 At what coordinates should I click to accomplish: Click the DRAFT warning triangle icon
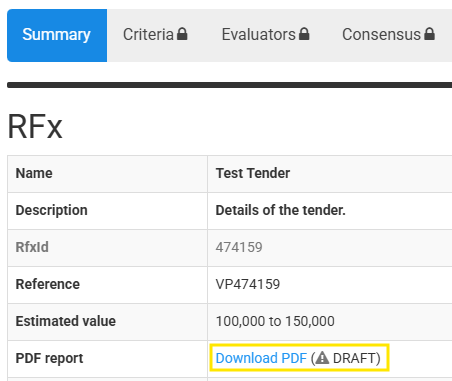[x=322, y=358]
